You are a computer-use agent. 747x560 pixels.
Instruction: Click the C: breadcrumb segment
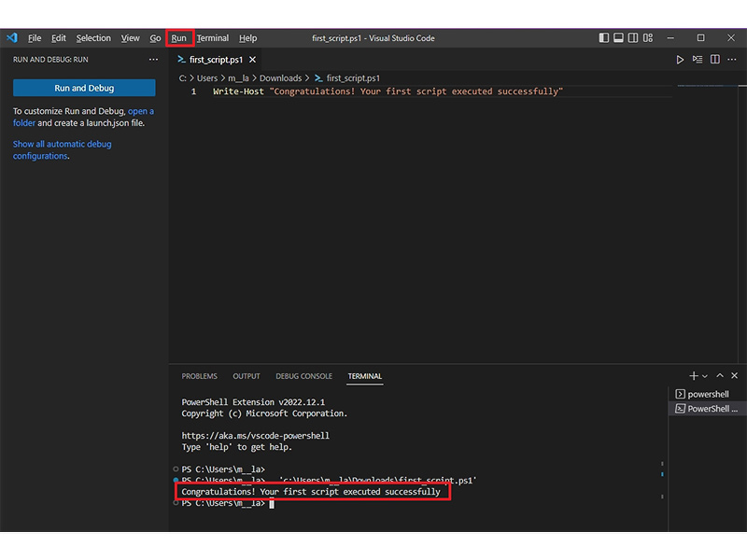click(182, 78)
